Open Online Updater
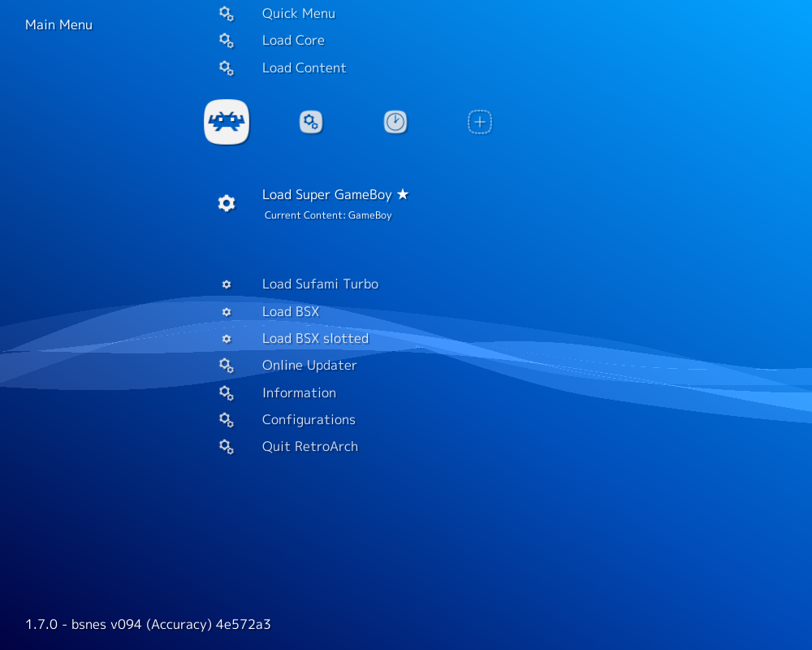Screen dimensions: 812x650 coord(309,366)
